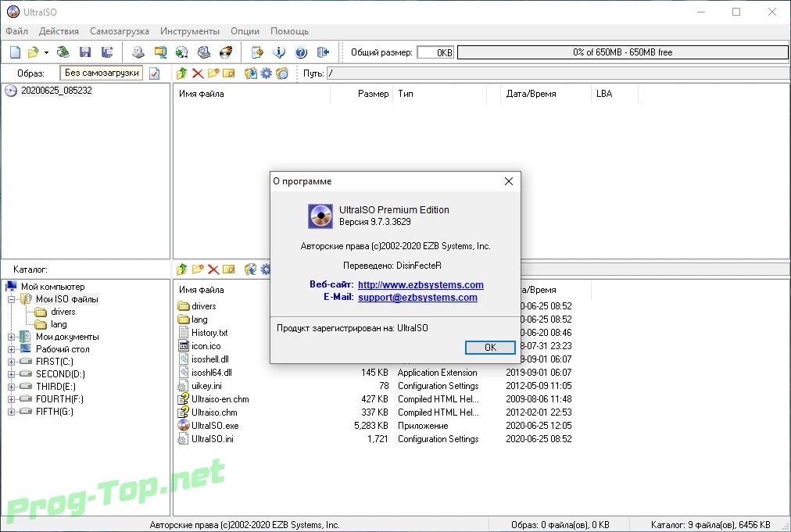This screenshot has height=532, width=791.
Task: Expand the SECOND(D:) drive node
Action: click(11, 374)
